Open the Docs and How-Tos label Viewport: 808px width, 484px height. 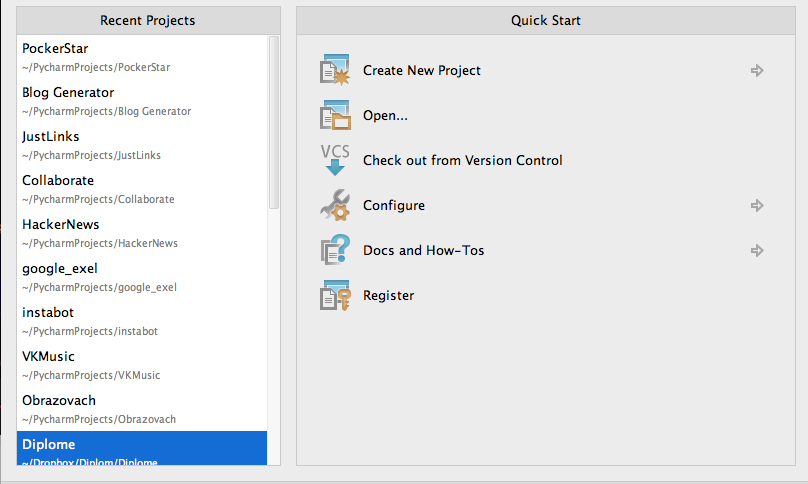(423, 251)
